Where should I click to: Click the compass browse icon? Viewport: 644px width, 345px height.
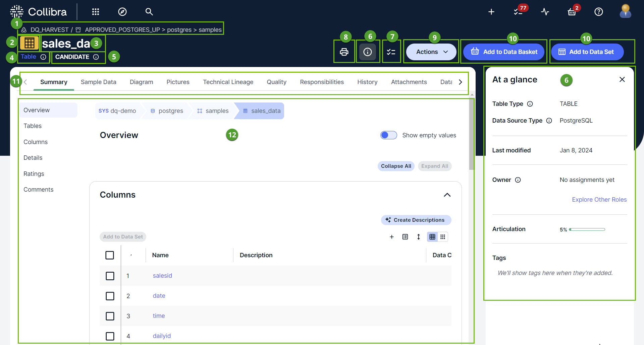(x=122, y=12)
